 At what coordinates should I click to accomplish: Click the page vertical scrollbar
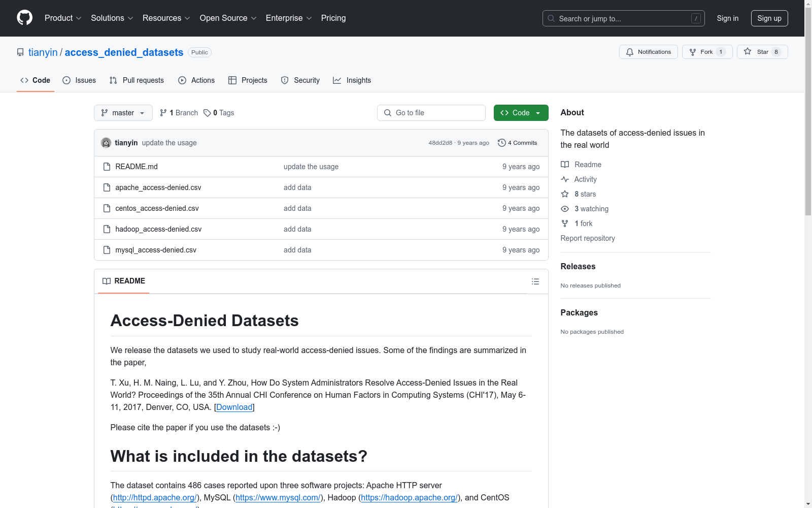tap(808, 254)
